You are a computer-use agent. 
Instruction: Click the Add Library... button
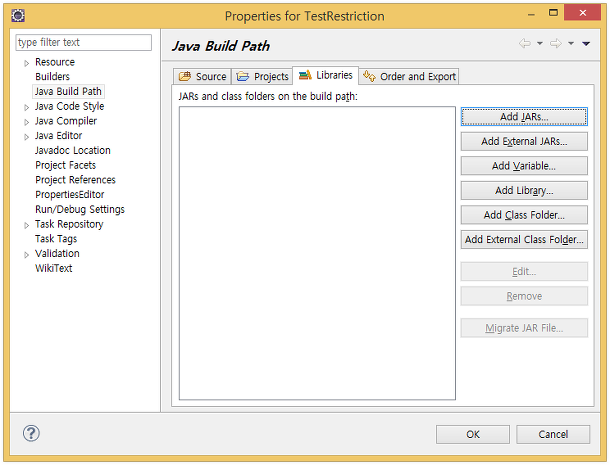point(524,190)
